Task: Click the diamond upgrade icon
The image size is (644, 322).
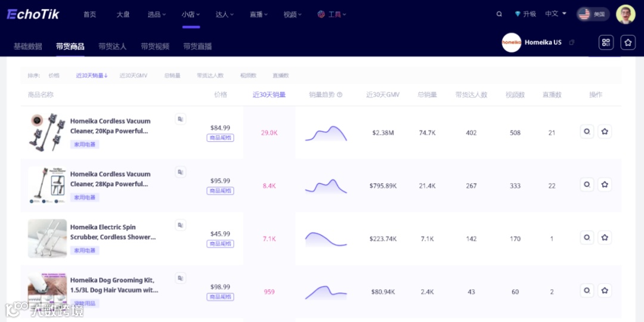Action: tap(518, 14)
